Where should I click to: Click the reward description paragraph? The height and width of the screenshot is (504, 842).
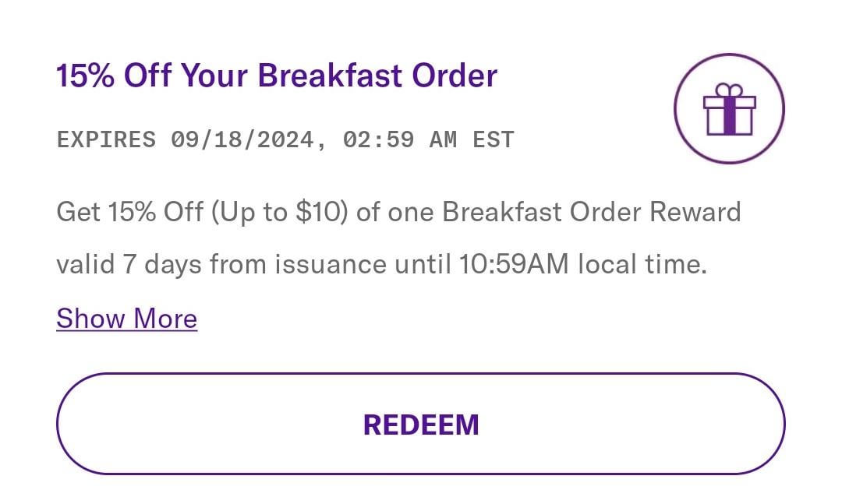click(x=398, y=238)
